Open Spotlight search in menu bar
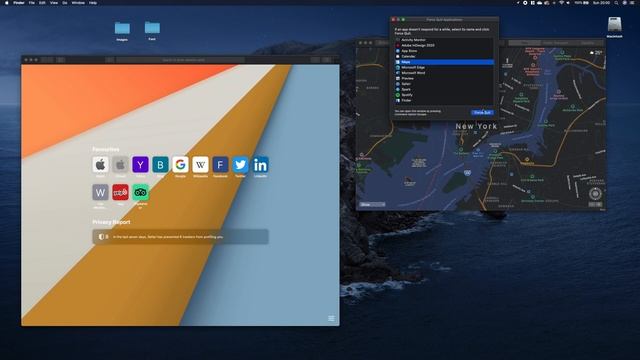 tap(616, 3)
